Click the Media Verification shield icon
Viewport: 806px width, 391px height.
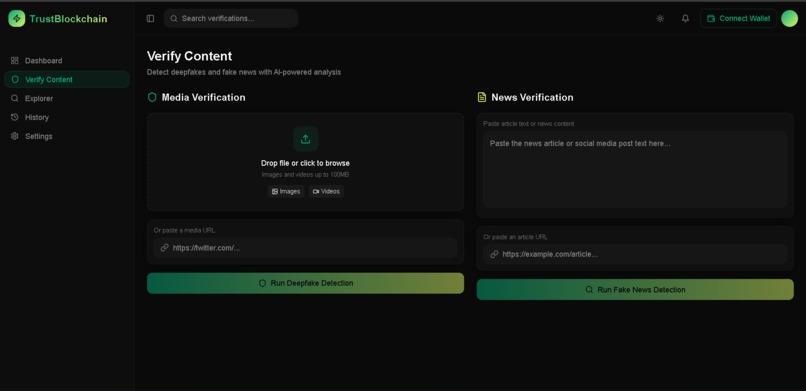tap(152, 97)
